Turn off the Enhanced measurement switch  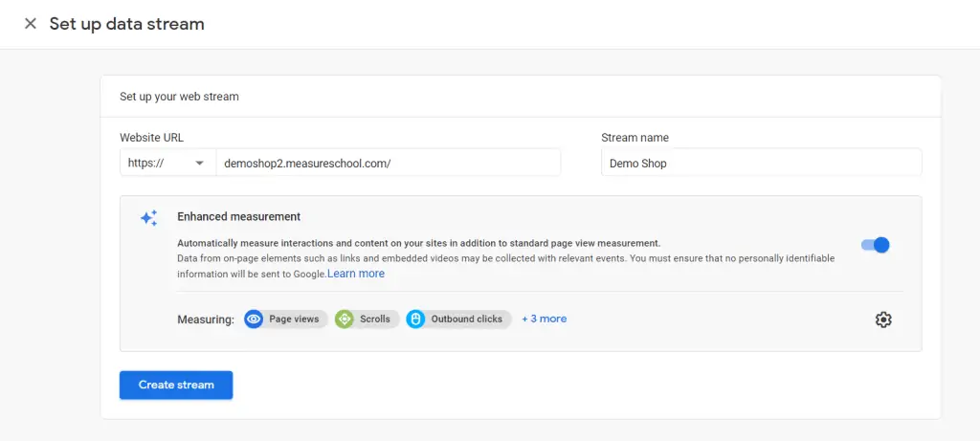coord(875,245)
